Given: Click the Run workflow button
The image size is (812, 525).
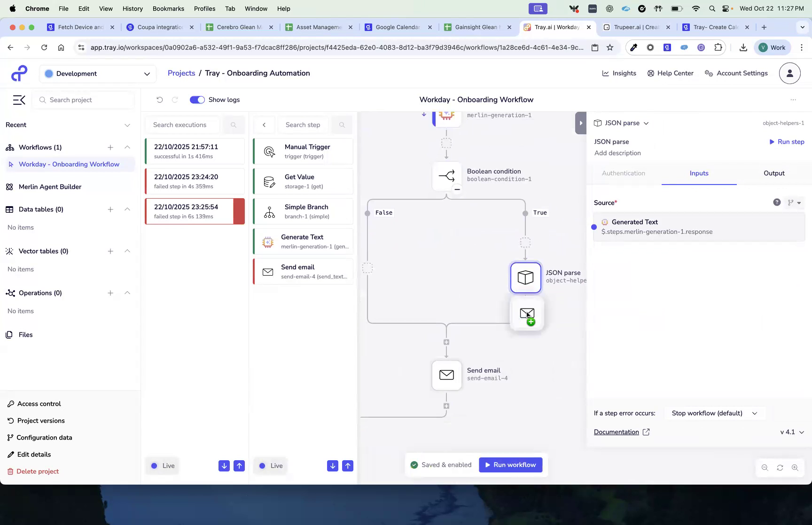Looking at the screenshot, I should click(x=510, y=464).
